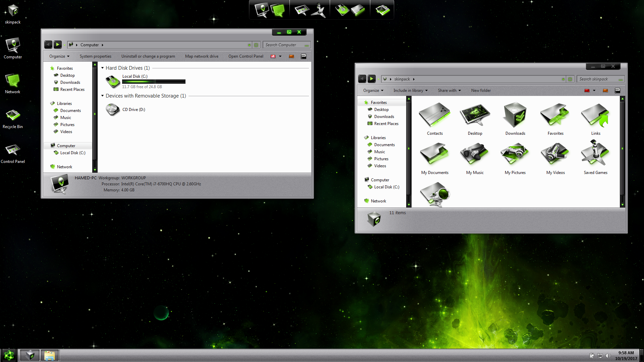The height and width of the screenshot is (362, 644).
Task: Open the My Music folder icon
Action: pos(475,154)
